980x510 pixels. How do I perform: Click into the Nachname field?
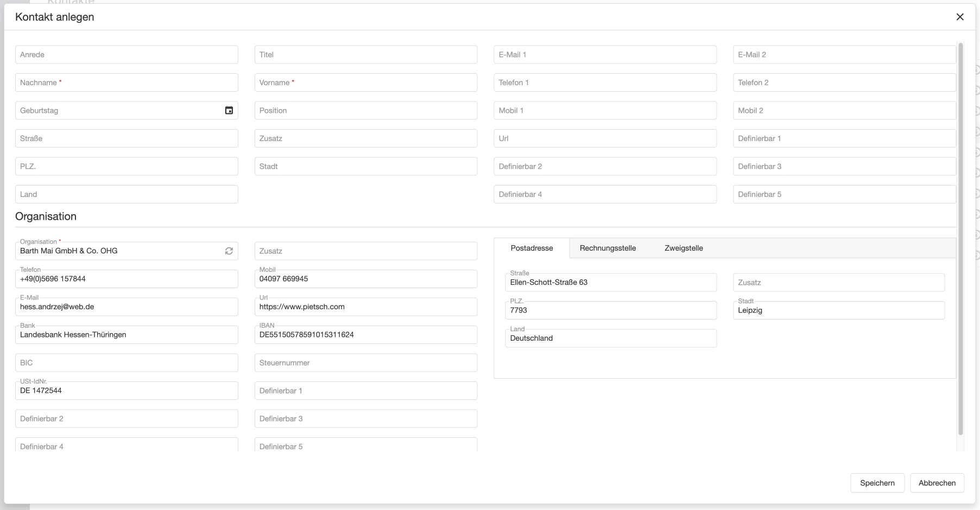click(x=127, y=83)
